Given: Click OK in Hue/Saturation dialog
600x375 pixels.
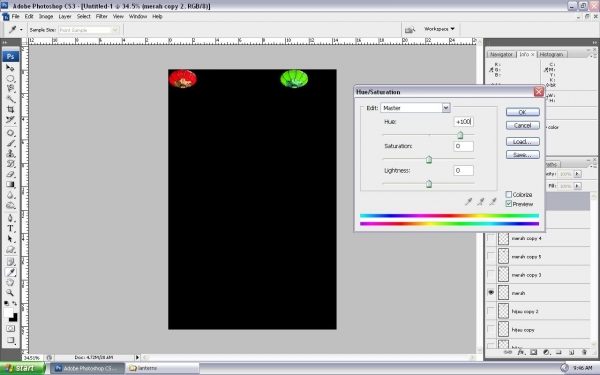Looking at the screenshot, I should (x=522, y=112).
